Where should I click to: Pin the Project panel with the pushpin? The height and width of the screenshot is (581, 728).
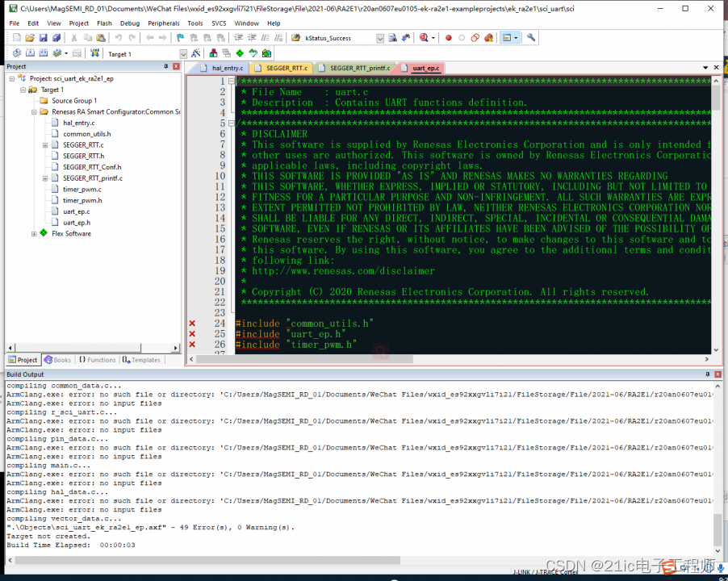coord(165,66)
